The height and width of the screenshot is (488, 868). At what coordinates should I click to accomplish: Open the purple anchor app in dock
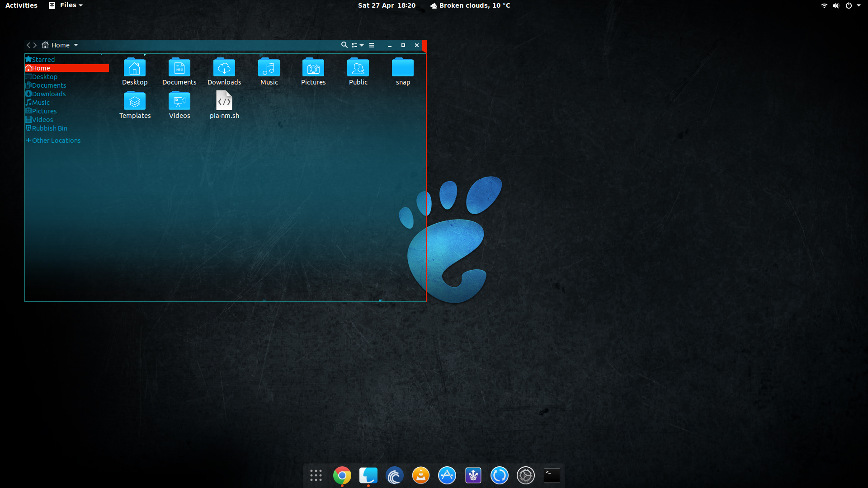pyautogui.click(x=473, y=475)
